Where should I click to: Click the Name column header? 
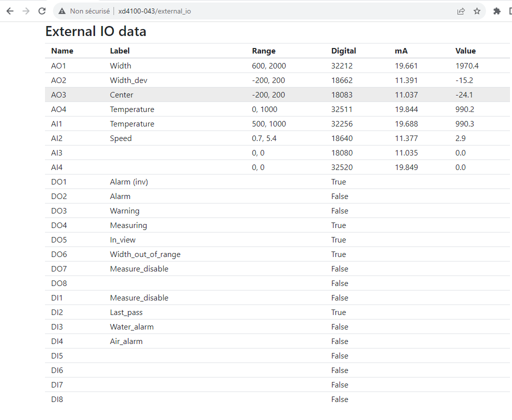pyautogui.click(x=62, y=50)
